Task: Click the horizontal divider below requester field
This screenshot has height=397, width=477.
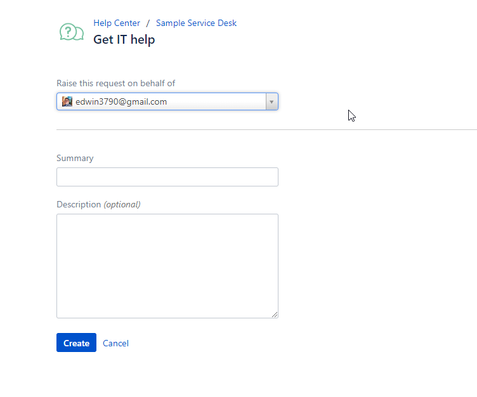Action: pos(267,129)
